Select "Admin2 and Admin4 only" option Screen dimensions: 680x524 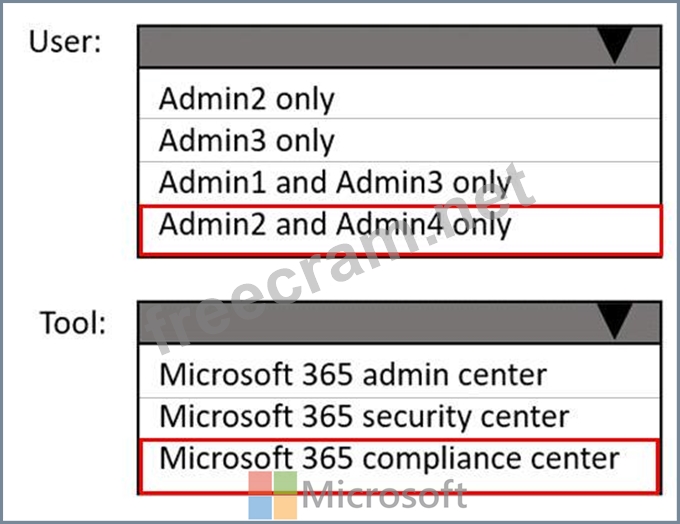click(x=335, y=225)
